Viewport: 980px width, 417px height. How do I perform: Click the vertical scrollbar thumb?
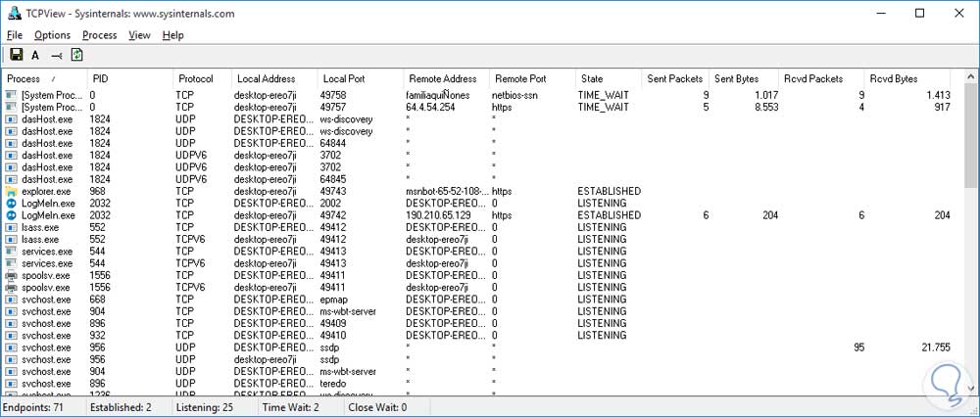(x=972, y=134)
